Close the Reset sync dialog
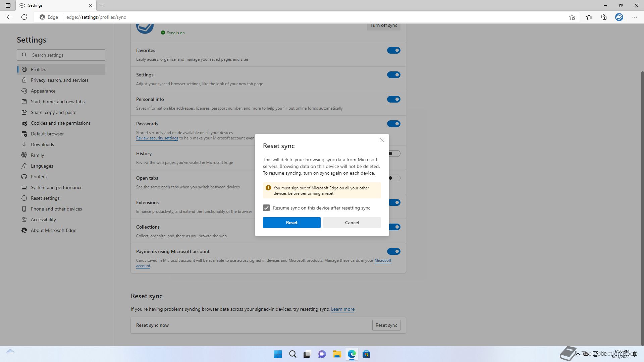This screenshot has width=644, height=362. point(382,140)
